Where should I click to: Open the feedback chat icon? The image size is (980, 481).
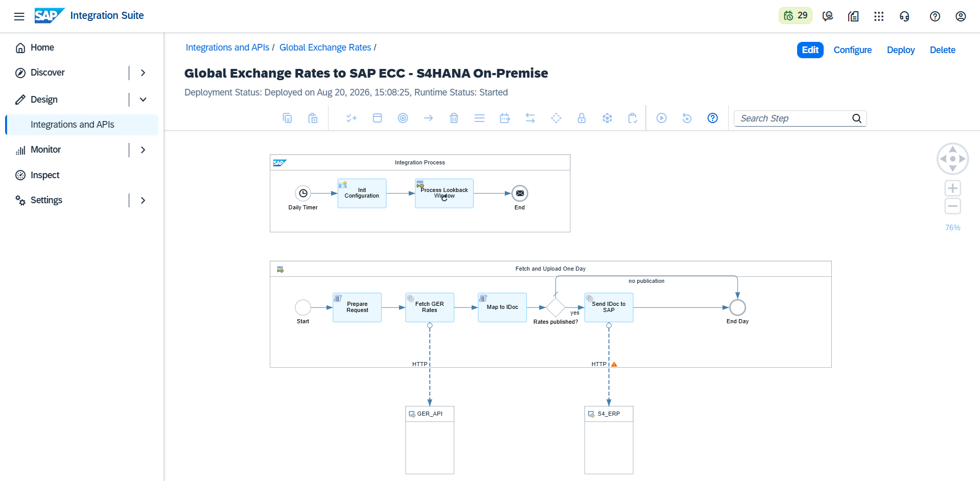828,16
